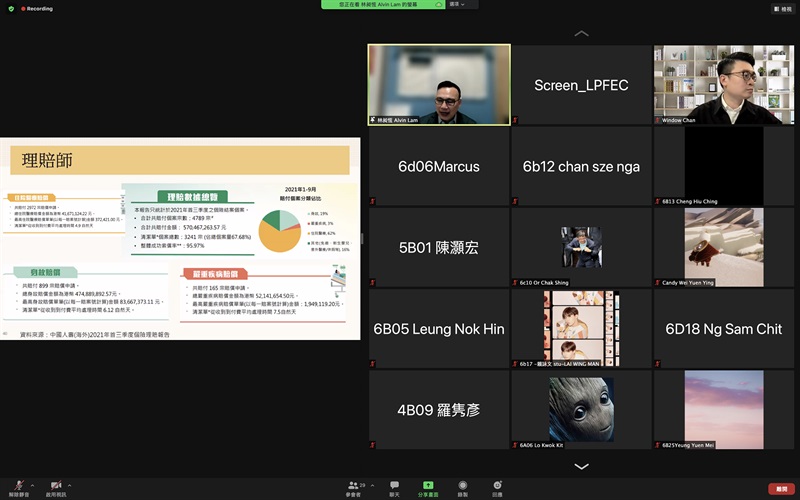The height and width of the screenshot is (500, 800).
Task: Turn on the camera video
Action: pyautogui.click(x=55, y=485)
